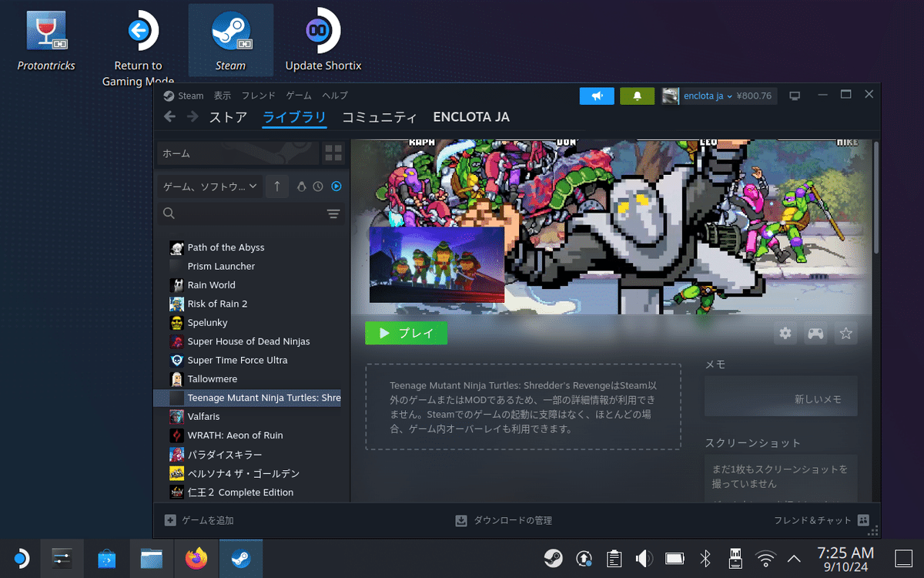Open the ENCLOTA JA profile tab
This screenshot has height=578, width=924.
471,117
